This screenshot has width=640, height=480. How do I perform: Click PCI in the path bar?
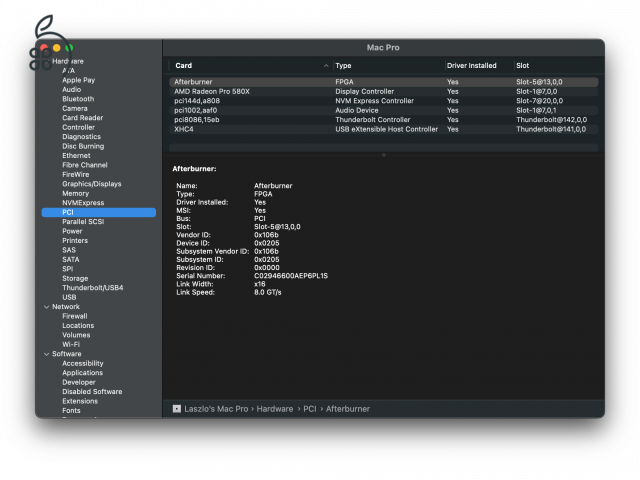(x=310, y=409)
